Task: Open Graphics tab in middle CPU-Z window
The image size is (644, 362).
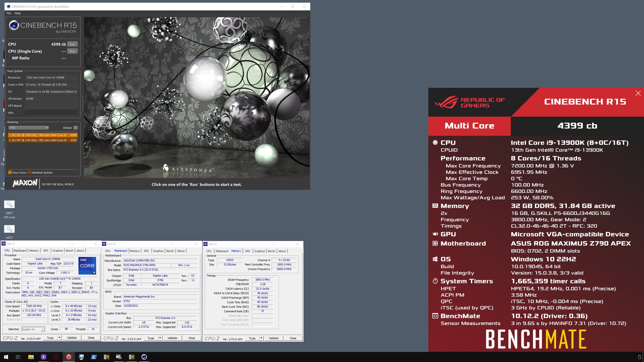Action: [x=158, y=251]
